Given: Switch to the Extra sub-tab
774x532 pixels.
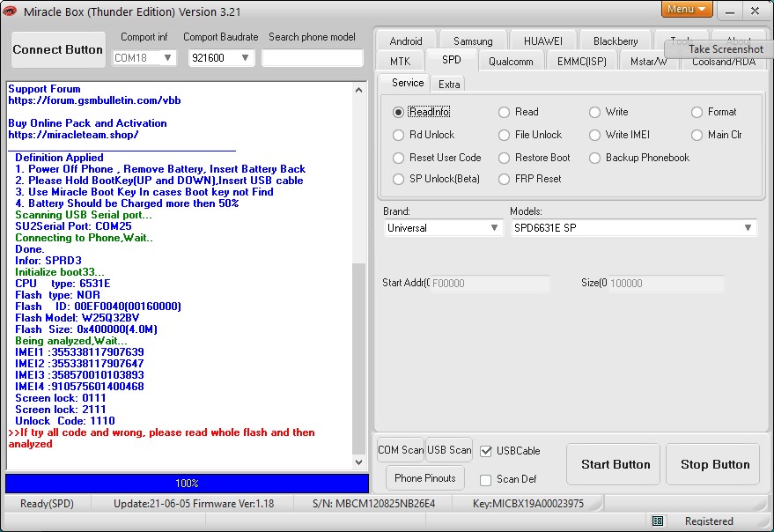Looking at the screenshot, I should point(449,84).
